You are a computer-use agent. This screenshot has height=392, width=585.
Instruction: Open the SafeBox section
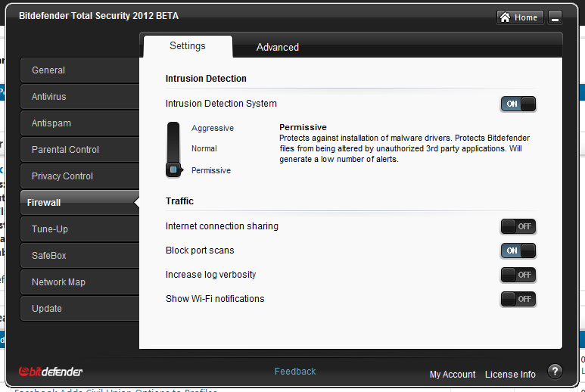[49, 256]
